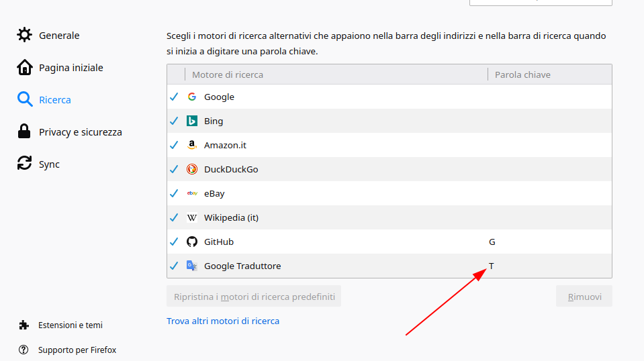Click the GitHub octocat icon
The image size is (644, 361).
coord(192,242)
